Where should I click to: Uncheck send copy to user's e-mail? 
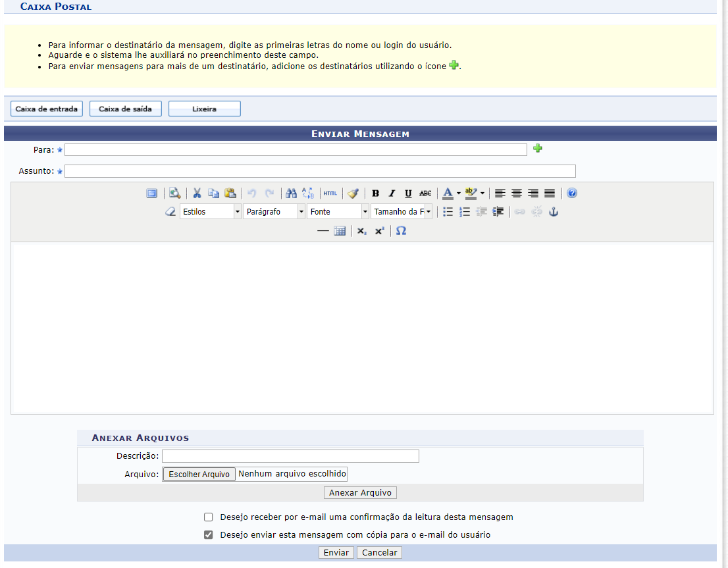209,535
